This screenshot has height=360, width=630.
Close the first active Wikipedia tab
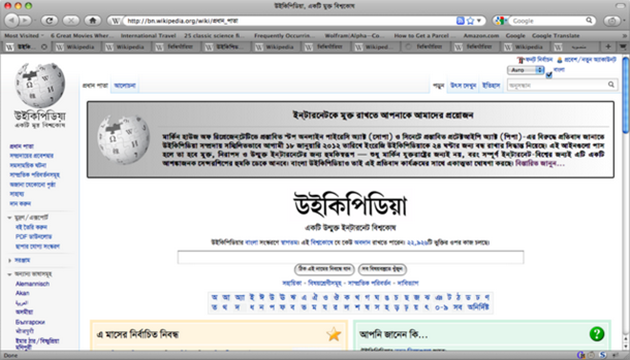[44, 47]
